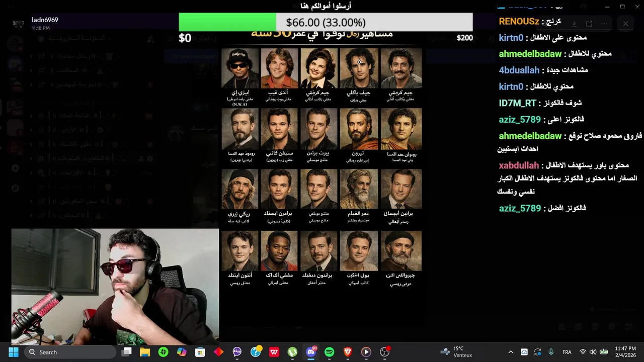Viewport: 644px width, 362px height.
Task: Click the عمر الخيام portrait
Action: (359, 189)
